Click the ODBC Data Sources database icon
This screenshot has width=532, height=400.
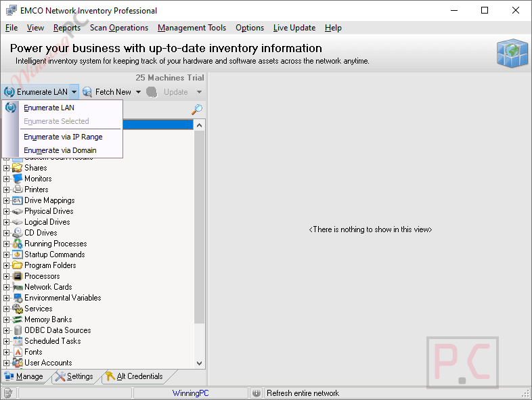[x=18, y=330]
